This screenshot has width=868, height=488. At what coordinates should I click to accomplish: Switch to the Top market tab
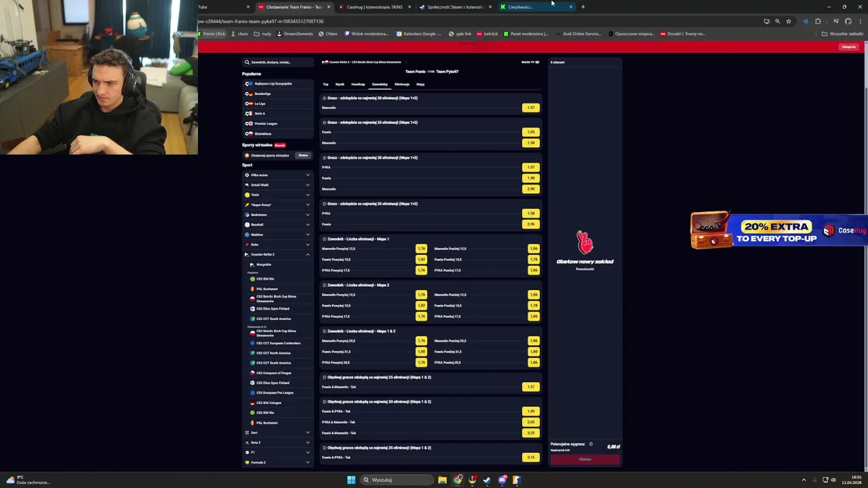[x=325, y=84]
